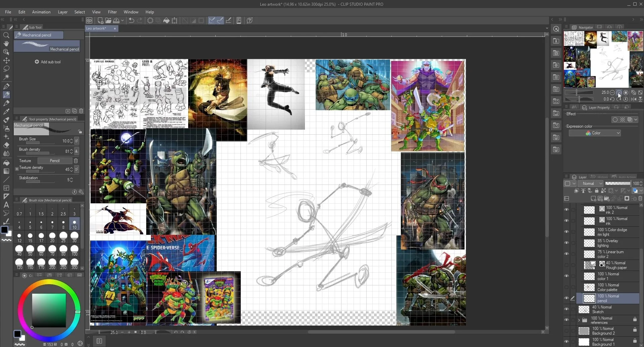Click the Quick Access search icon on right dock
The width and height of the screenshot is (644, 347).
(x=556, y=29)
